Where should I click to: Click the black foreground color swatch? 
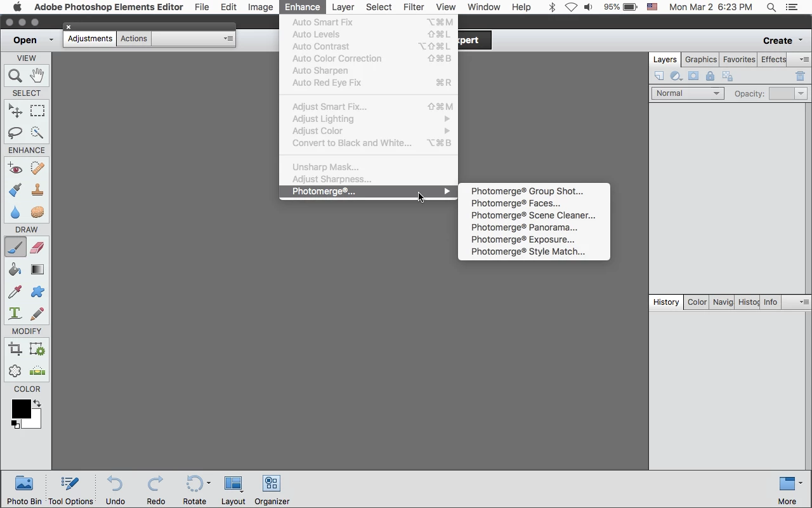pyautogui.click(x=20, y=409)
